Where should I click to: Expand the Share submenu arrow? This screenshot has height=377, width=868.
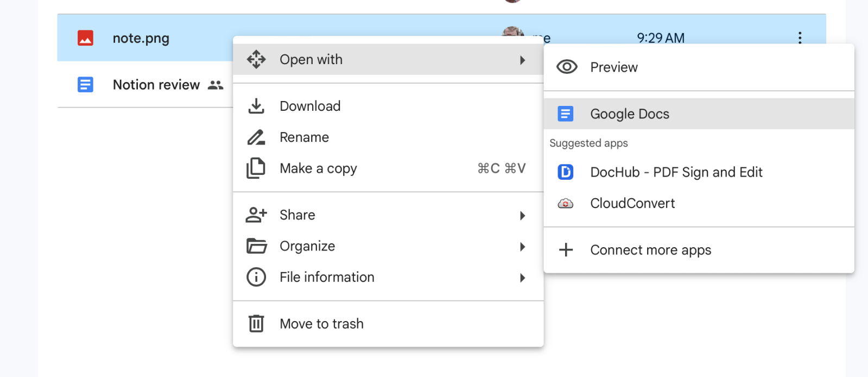pos(522,216)
